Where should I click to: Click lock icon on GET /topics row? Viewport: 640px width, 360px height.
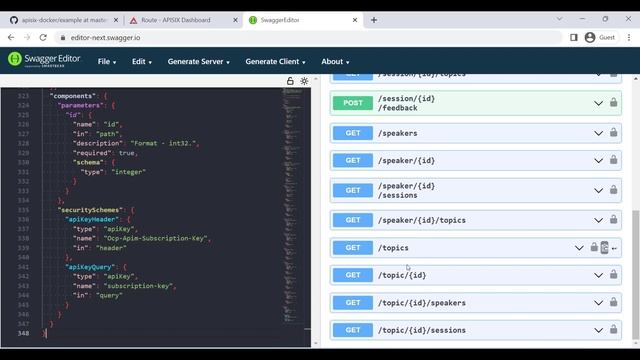594,247
